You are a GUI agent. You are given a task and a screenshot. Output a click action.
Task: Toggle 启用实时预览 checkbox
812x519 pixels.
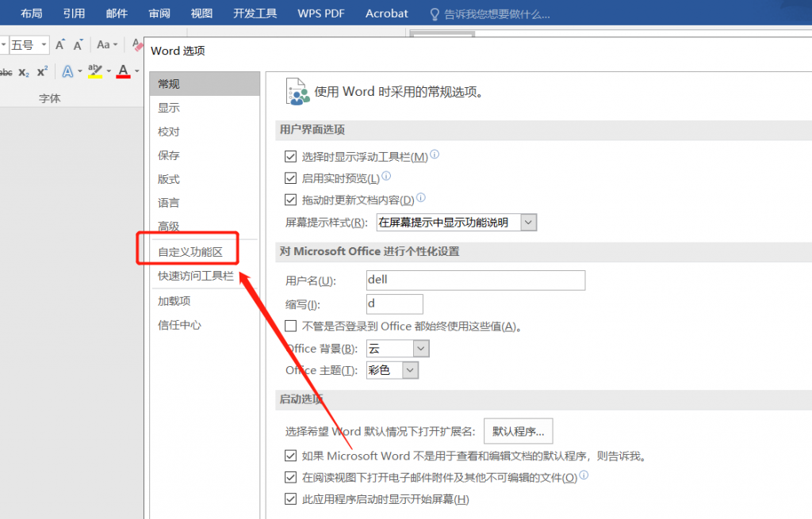click(x=290, y=178)
